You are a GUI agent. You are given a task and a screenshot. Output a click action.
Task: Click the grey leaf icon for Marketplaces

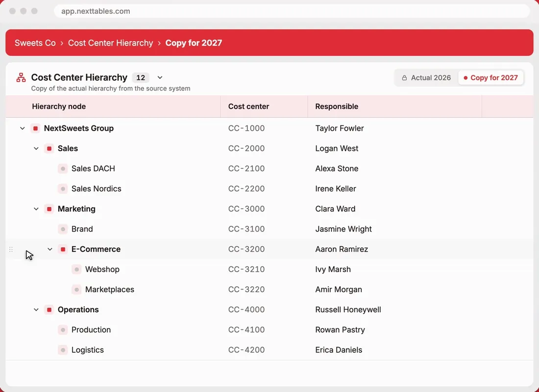click(x=76, y=290)
